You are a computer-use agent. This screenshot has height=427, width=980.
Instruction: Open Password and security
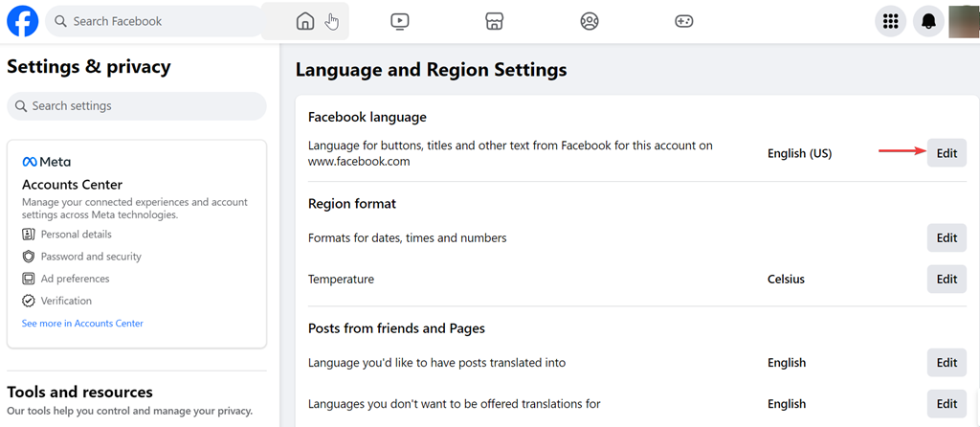tap(91, 257)
